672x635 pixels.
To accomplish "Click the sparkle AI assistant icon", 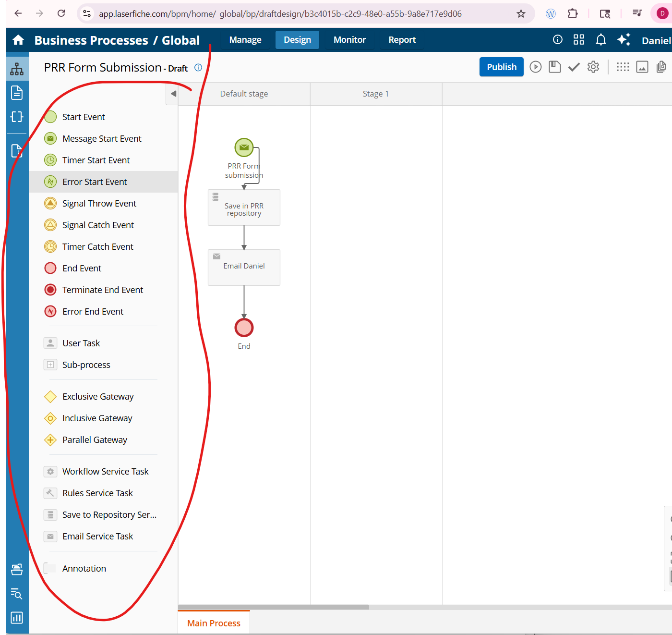I will (x=624, y=39).
